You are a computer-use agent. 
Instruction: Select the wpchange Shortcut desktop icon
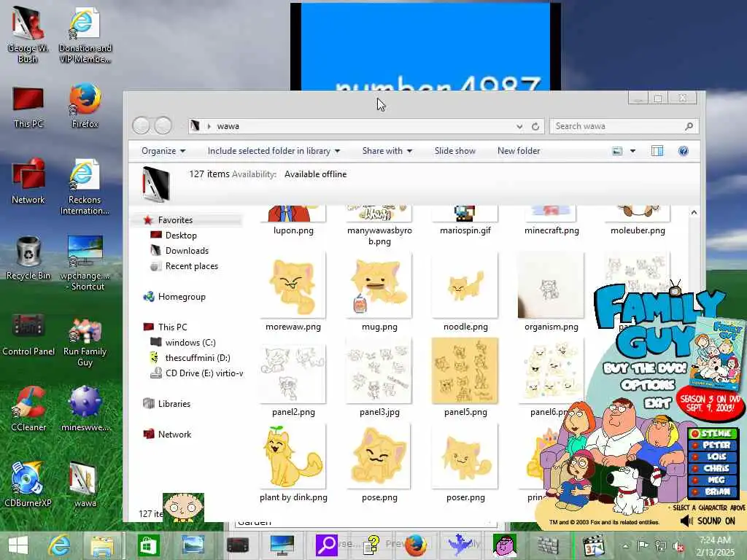(x=85, y=262)
